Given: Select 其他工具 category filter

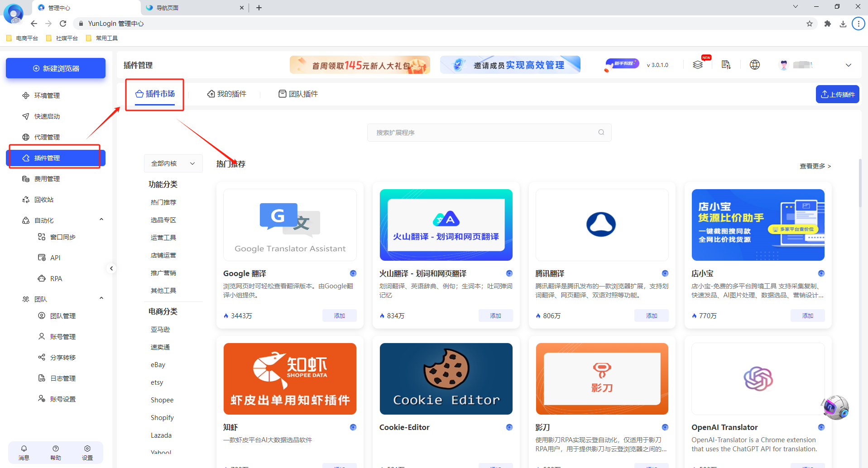Looking at the screenshot, I should [x=163, y=291].
